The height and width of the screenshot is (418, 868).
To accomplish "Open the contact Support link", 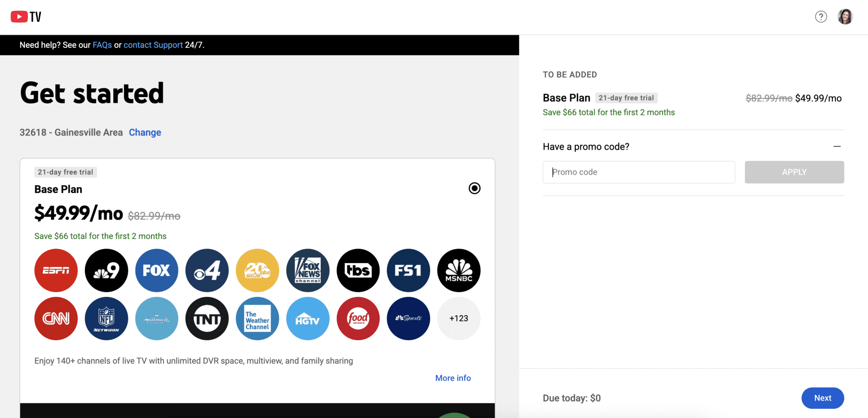I will pos(153,45).
